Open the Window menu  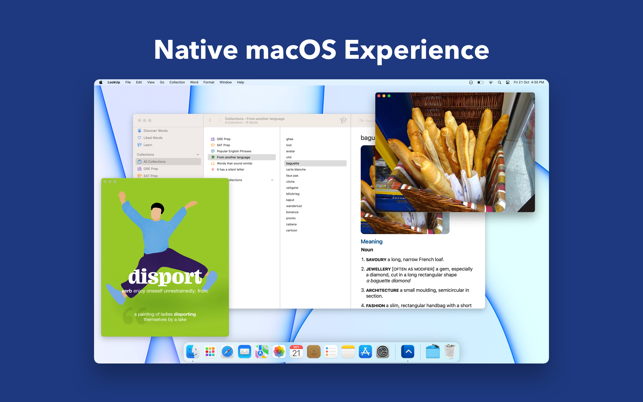[226, 82]
